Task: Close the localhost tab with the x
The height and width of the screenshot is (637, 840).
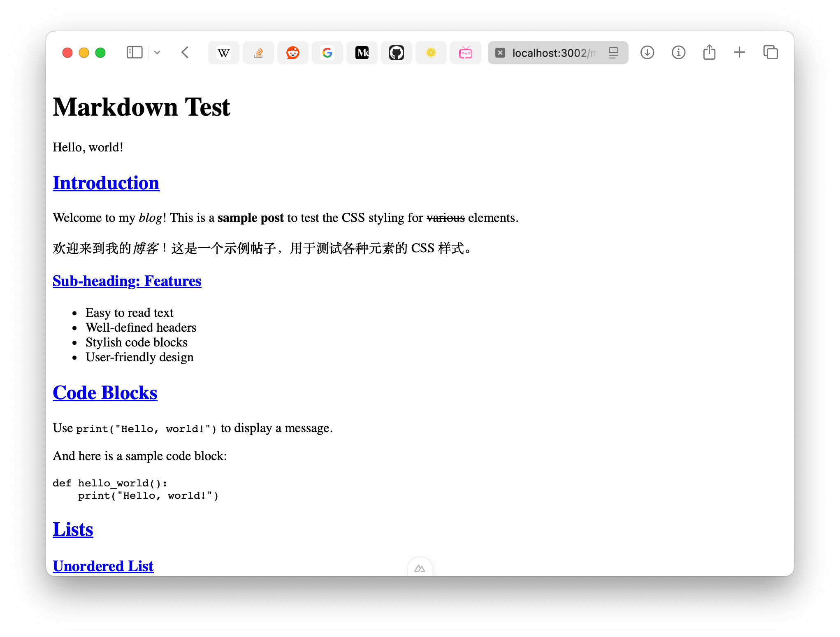Action: (500, 53)
